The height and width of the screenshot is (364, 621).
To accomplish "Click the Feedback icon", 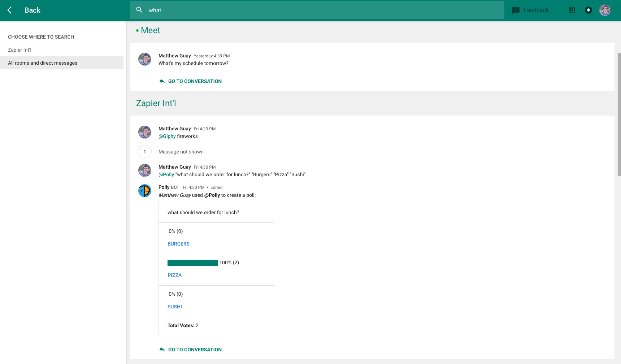I will (516, 10).
